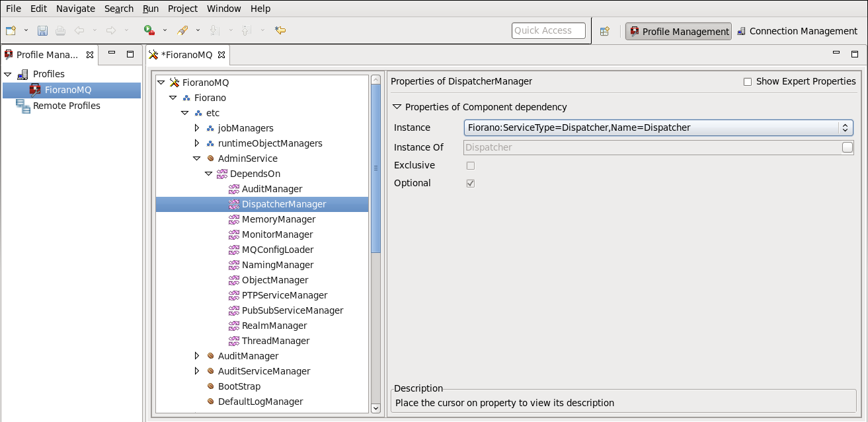Viewport: 868px width, 422px height.
Task: Expand the runtimeObjectManagers tree node
Action: click(197, 143)
